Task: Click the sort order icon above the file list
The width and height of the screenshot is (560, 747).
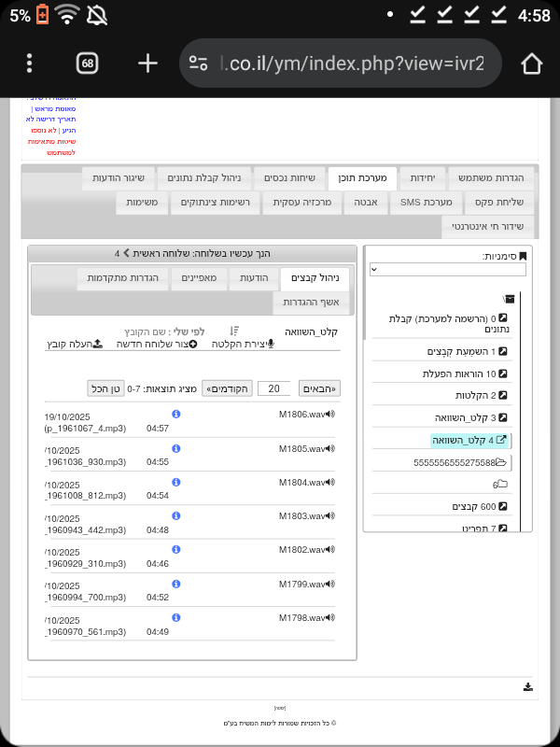Action: [x=234, y=331]
